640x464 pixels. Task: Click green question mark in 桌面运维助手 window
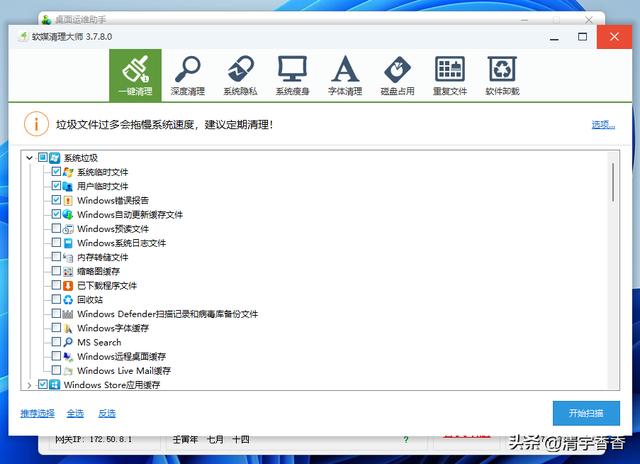406,440
